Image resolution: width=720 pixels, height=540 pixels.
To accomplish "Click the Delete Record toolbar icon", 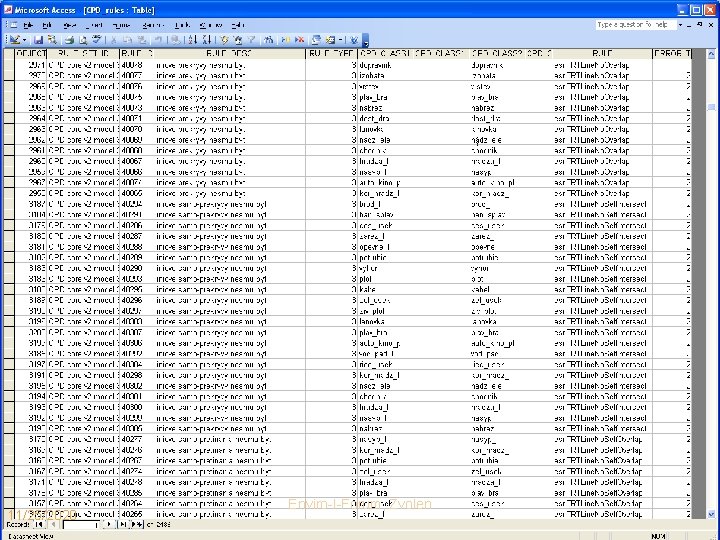I will click(x=300, y=40).
